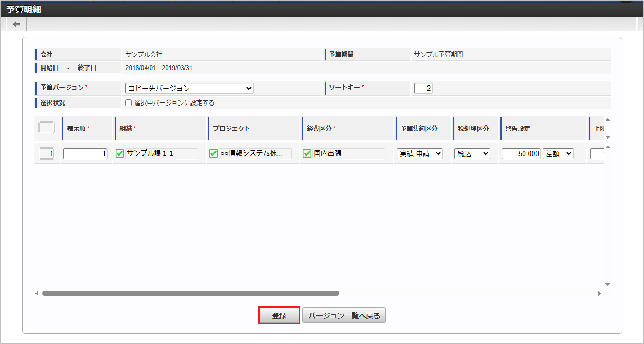Click the up triangle on the vertical scrollbar
Screen dimensions: 644x344
click(607, 147)
